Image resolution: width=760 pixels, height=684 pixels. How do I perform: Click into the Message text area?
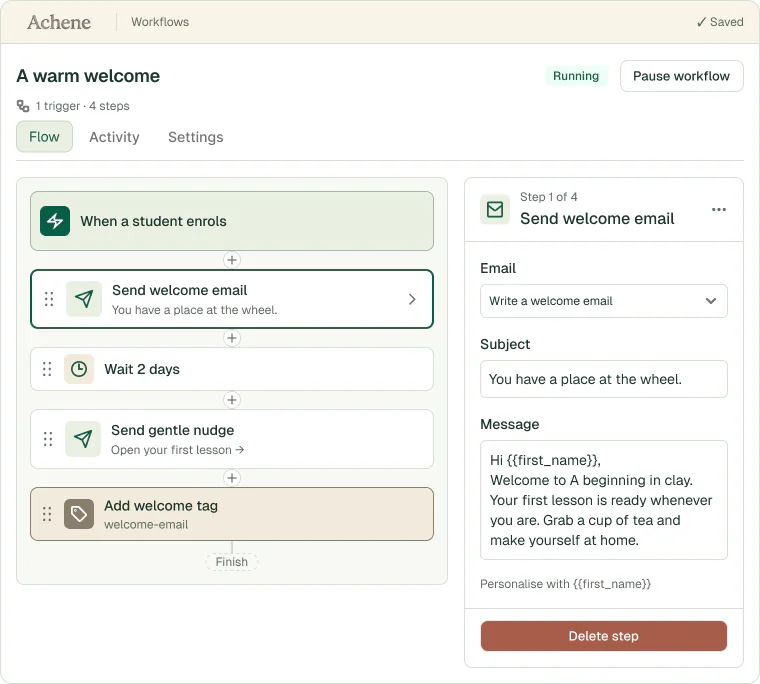603,500
